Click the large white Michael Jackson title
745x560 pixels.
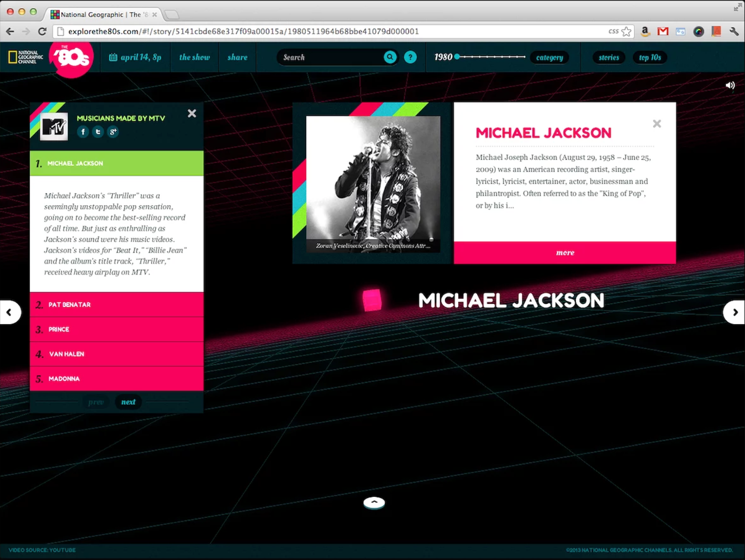511,300
